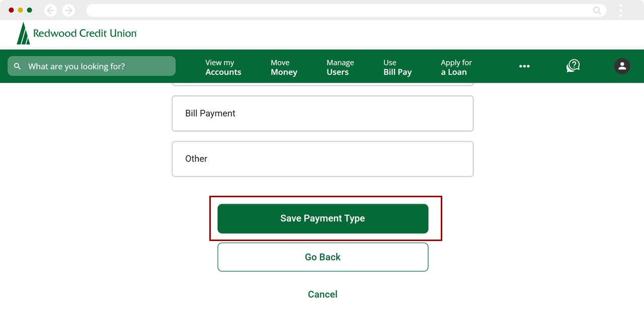Click the Go Back button
Viewport: 644px width, 312px height.
(323, 257)
